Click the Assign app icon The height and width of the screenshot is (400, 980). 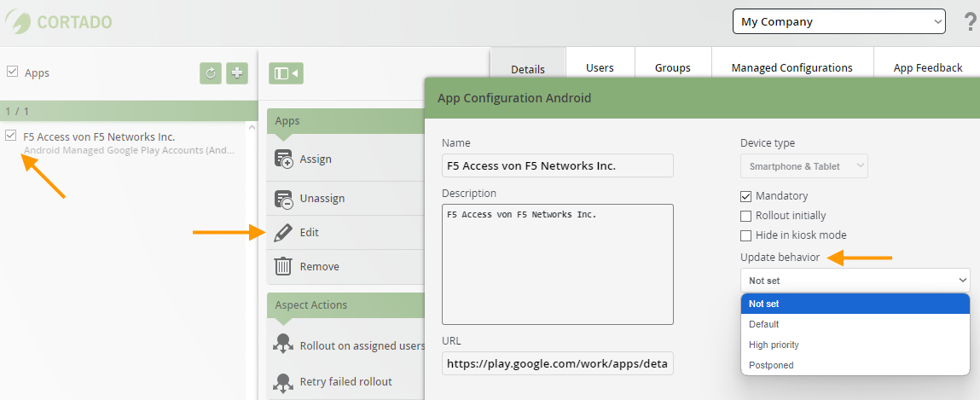284,159
